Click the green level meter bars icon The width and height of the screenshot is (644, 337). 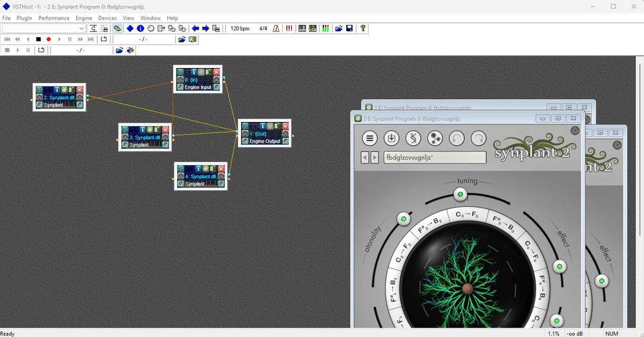(x=325, y=28)
